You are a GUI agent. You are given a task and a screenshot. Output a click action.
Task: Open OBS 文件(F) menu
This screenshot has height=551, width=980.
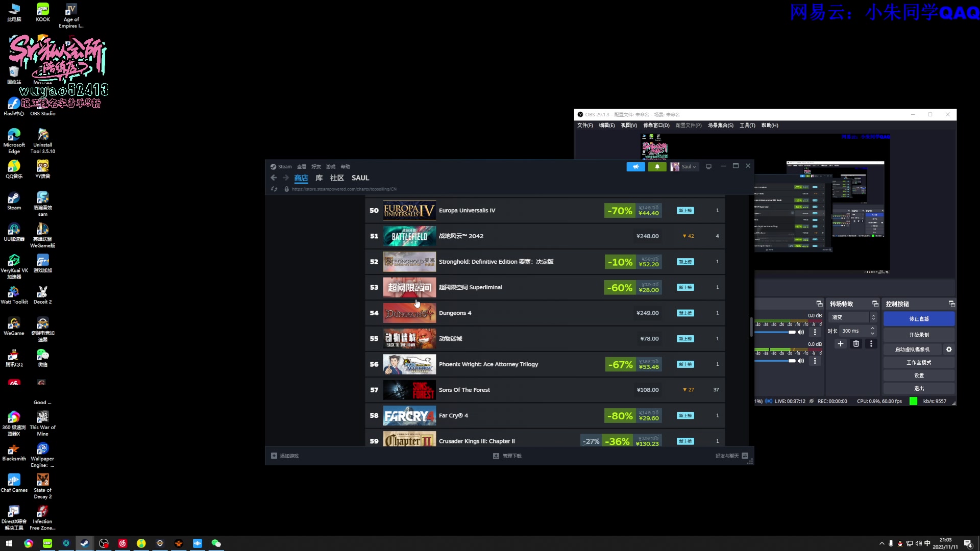click(585, 126)
